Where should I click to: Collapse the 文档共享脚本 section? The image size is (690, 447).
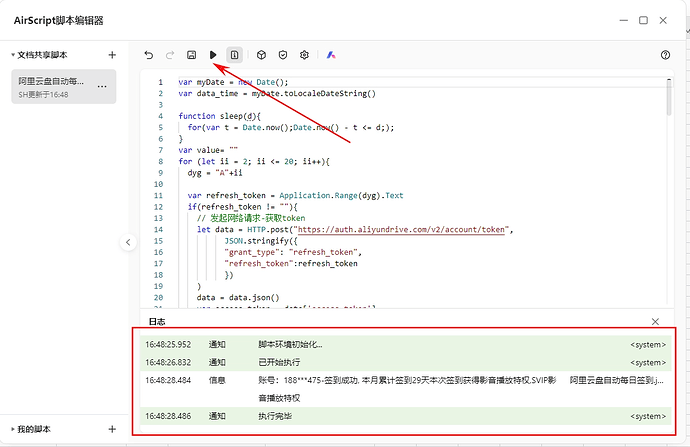coord(13,55)
